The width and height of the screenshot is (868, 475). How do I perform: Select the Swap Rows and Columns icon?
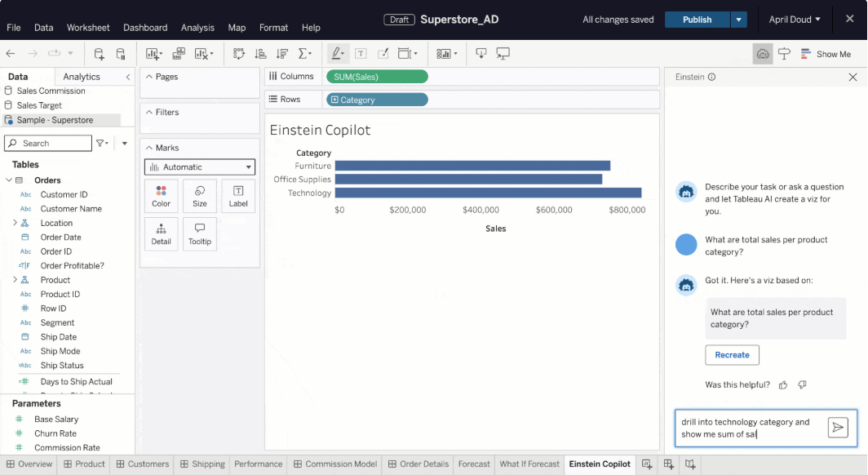pos(241,52)
